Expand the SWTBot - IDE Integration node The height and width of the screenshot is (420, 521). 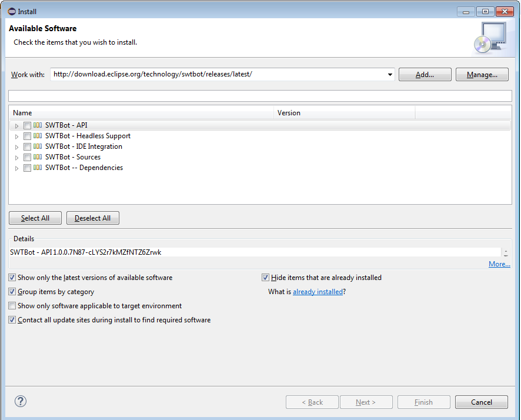pyautogui.click(x=16, y=147)
